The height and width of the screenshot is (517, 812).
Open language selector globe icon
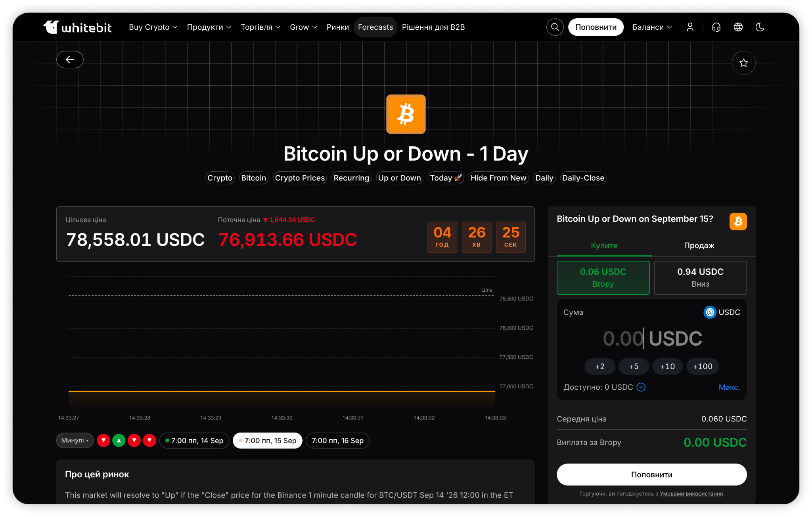coord(738,27)
